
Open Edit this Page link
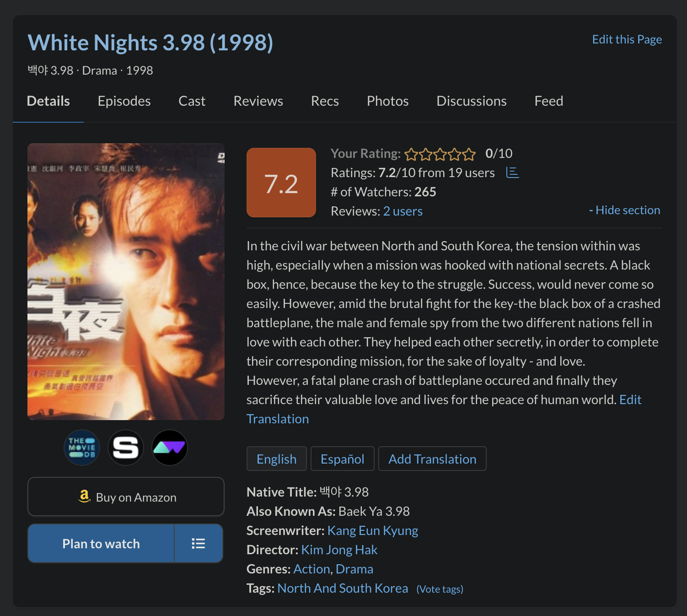tap(627, 39)
